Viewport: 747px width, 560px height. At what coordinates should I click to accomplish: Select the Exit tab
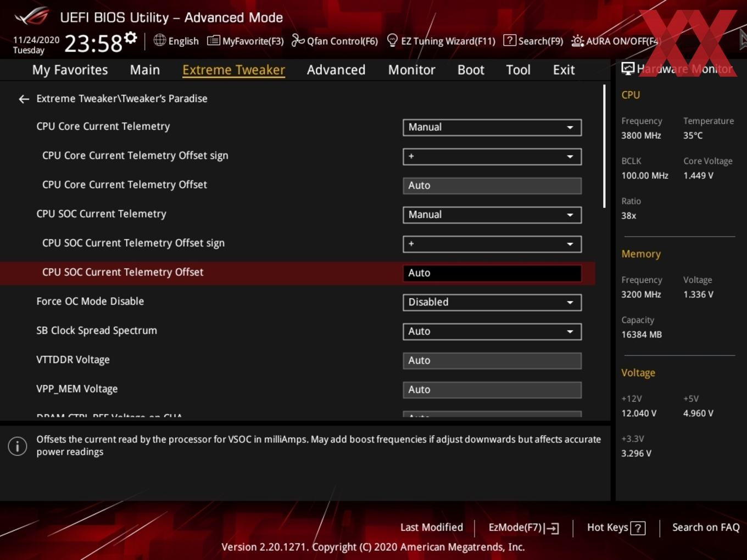click(564, 70)
